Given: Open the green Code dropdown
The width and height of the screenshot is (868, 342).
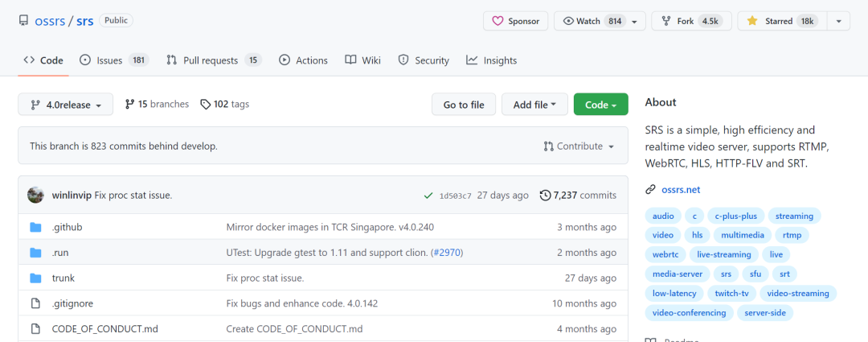Looking at the screenshot, I should [600, 105].
